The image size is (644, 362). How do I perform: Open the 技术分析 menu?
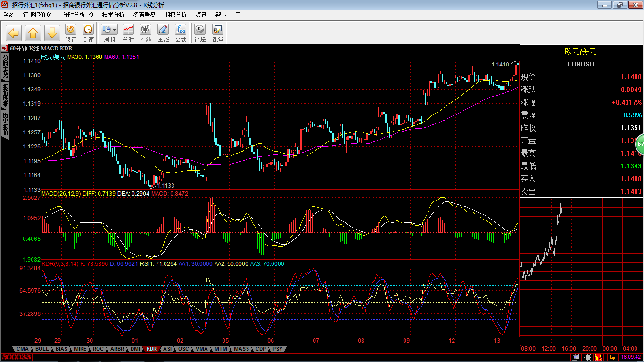[113, 15]
